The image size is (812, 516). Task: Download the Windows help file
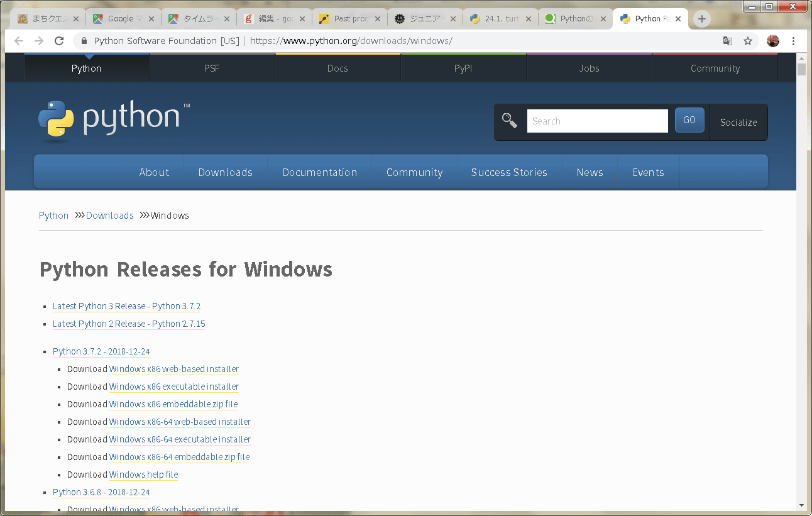[143, 475]
